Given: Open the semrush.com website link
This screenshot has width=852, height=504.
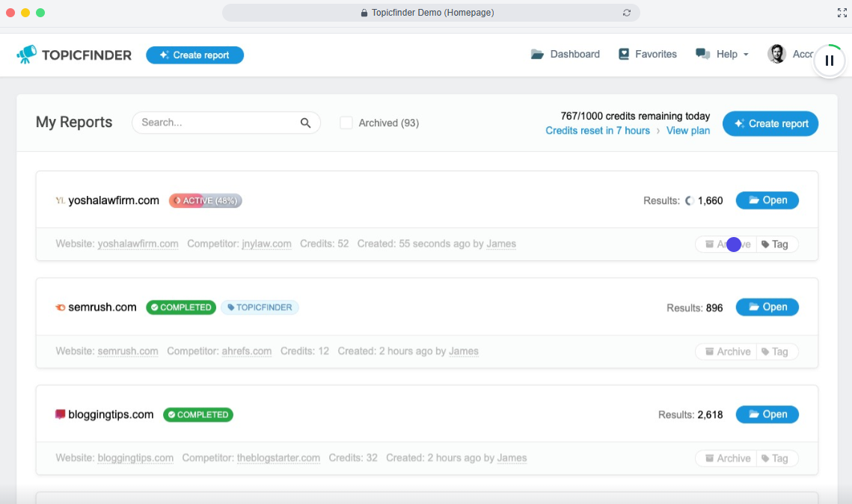Looking at the screenshot, I should coord(128,351).
